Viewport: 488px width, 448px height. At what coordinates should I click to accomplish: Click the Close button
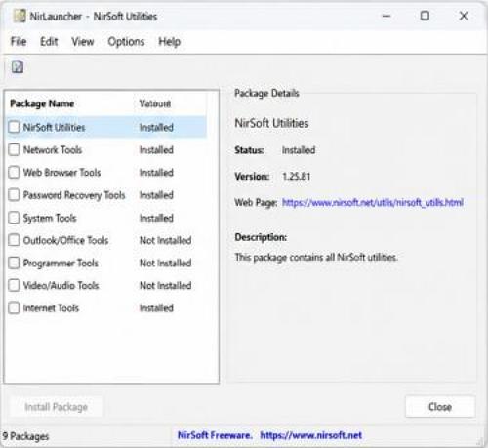pyautogui.click(x=440, y=407)
